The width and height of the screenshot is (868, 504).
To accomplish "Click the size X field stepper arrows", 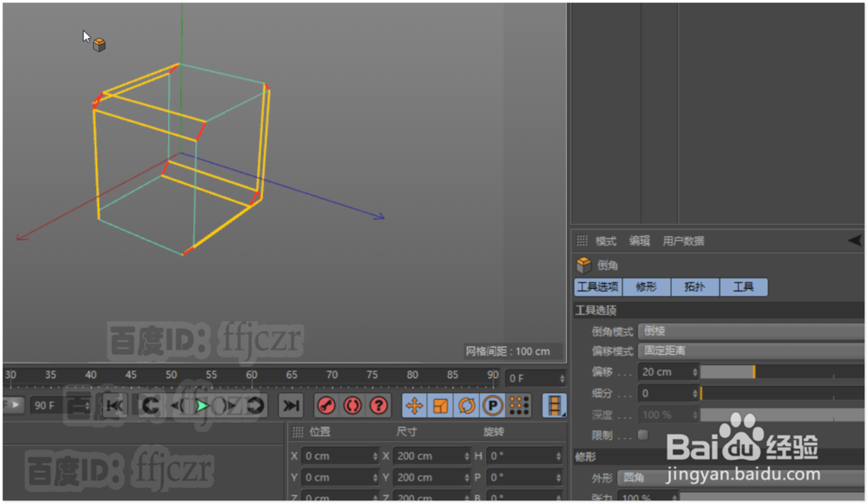I will point(467,456).
